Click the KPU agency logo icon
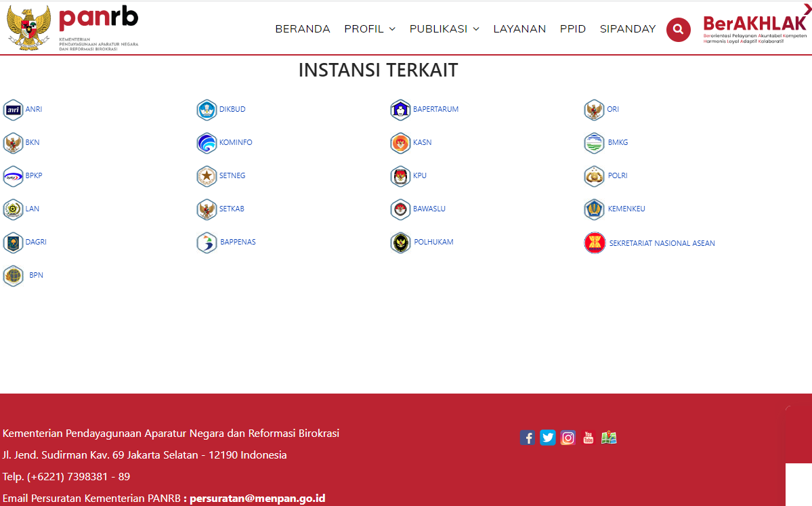Screen dimensions: 812x506 [400, 176]
